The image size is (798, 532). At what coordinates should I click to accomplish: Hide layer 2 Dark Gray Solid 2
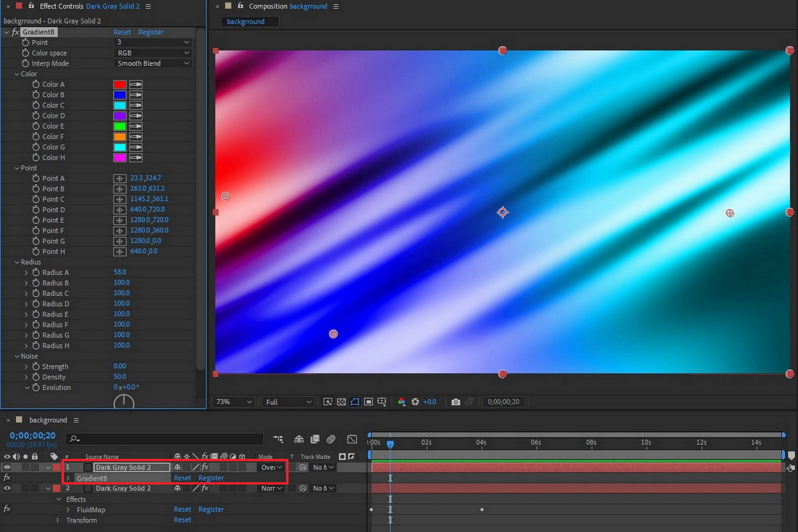[7, 488]
